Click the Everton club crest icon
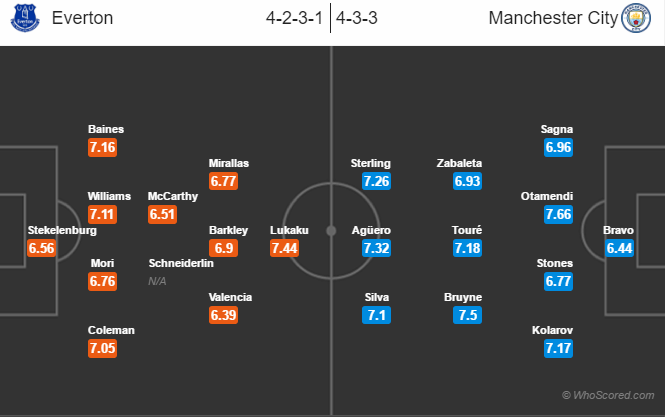Viewport: 665px width, 417px height. (x=23, y=19)
